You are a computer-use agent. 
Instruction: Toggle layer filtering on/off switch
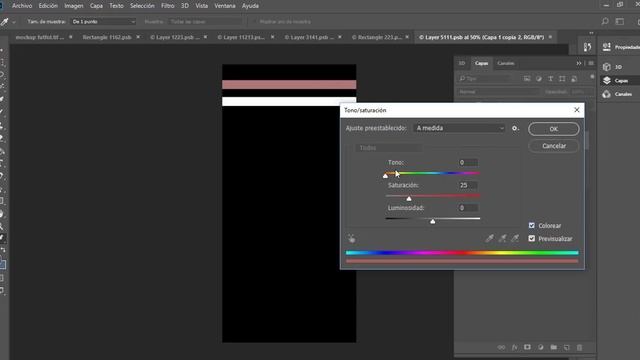tap(592, 76)
